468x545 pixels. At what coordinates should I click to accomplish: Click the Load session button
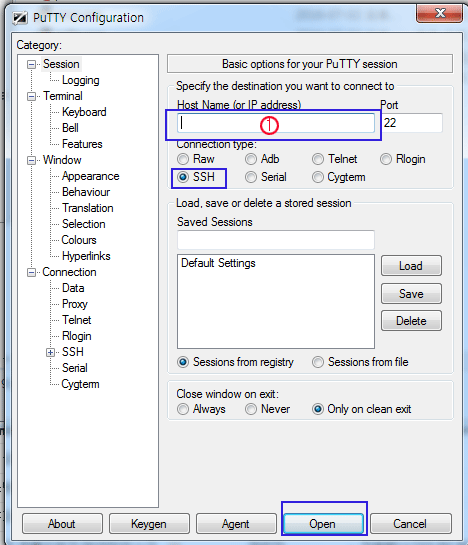[411, 266]
